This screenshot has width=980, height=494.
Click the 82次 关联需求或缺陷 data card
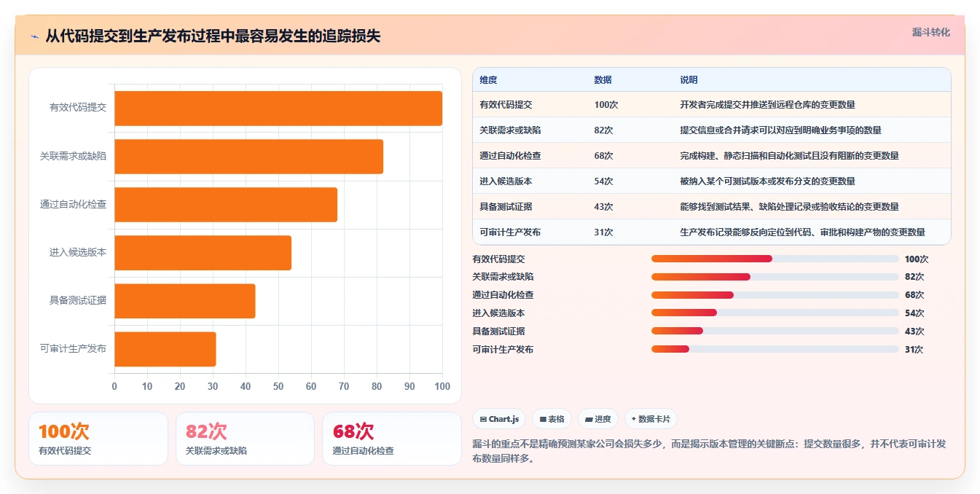tap(245, 439)
